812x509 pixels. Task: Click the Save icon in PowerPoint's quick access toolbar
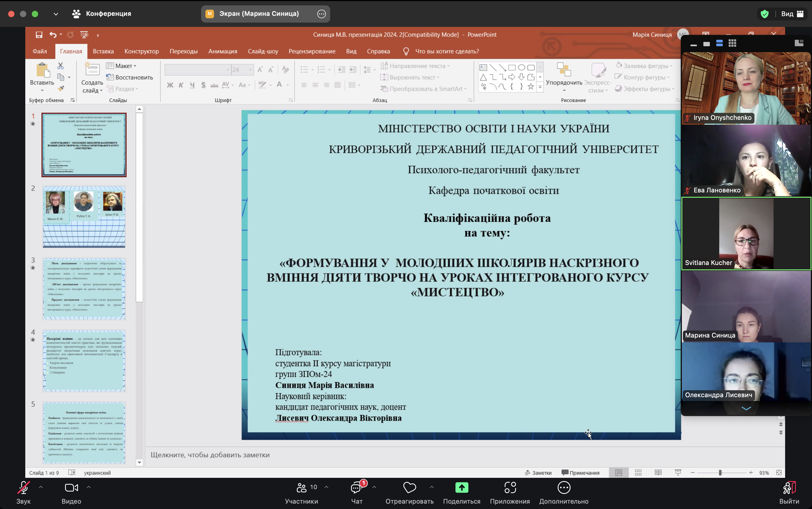(x=39, y=35)
